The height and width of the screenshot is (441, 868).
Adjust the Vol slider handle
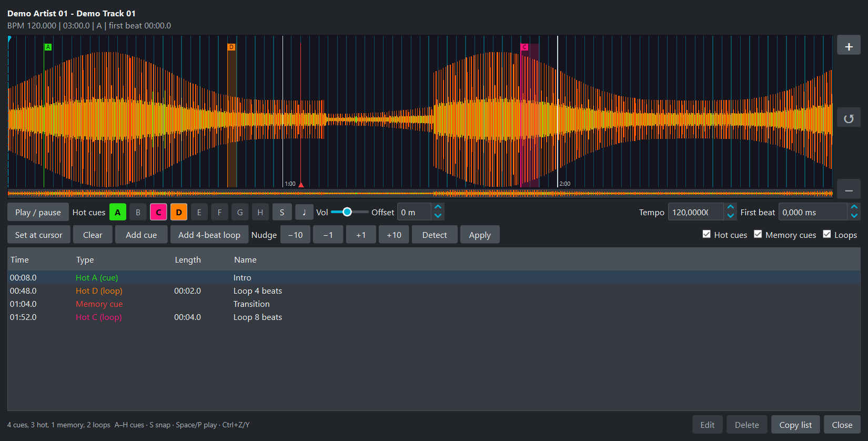tap(347, 212)
